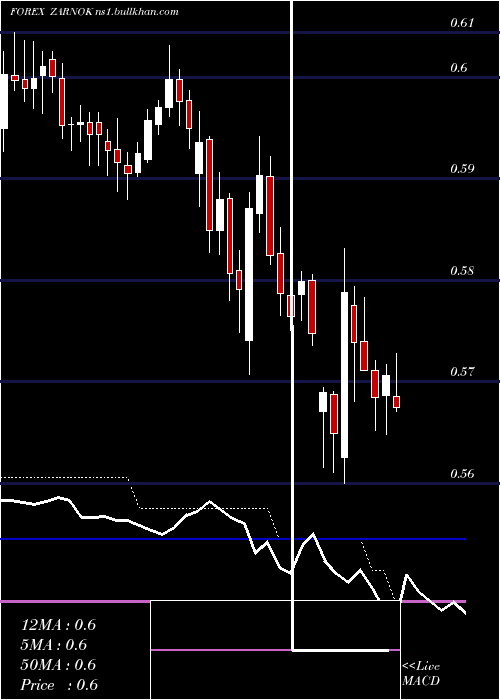Click the FOREX ZARNOK chart title
The height and width of the screenshot is (700, 500).
(x=51, y=12)
